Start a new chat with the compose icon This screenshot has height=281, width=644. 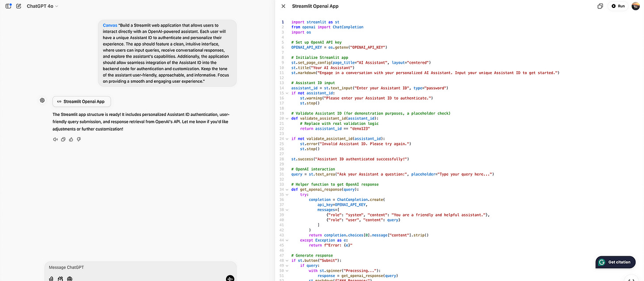tap(19, 6)
